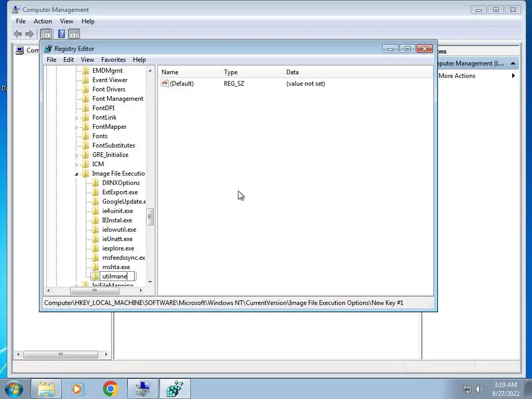Select the msfeedssync.exe subkey
This screenshot has height=399, width=532.
[x=124, y=258]
